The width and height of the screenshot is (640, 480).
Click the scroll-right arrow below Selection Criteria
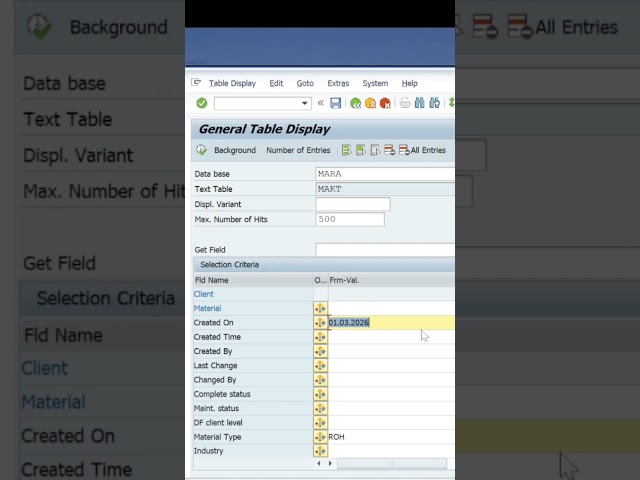330,463
